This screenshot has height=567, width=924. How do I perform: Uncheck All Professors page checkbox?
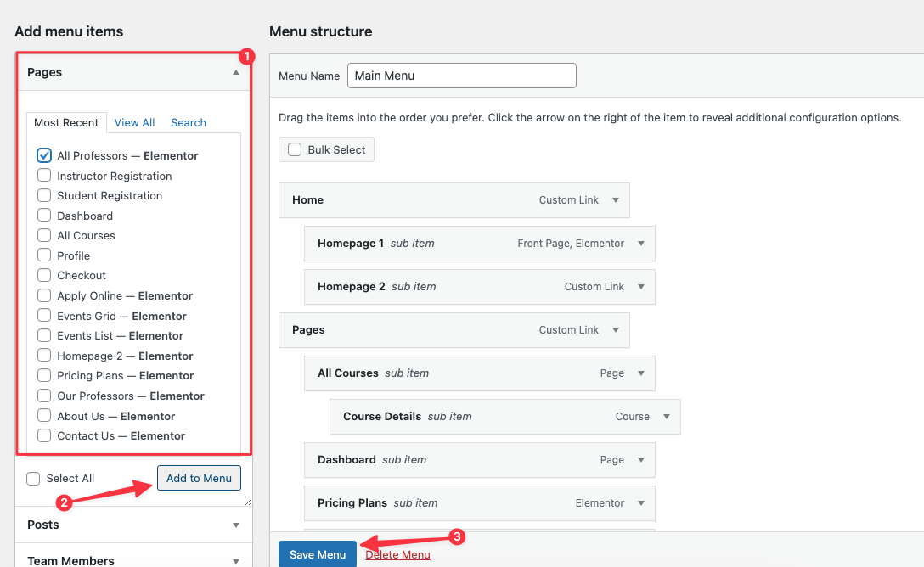(44, 155)
